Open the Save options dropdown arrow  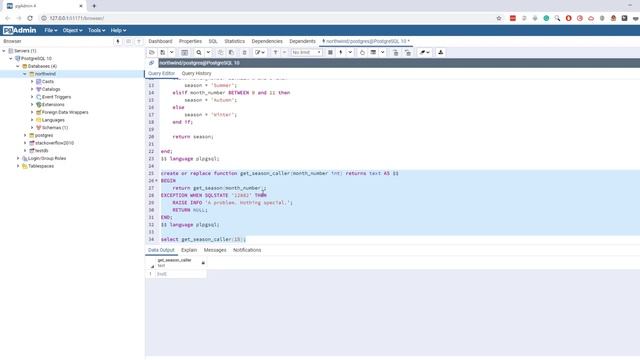pos(171,53)
